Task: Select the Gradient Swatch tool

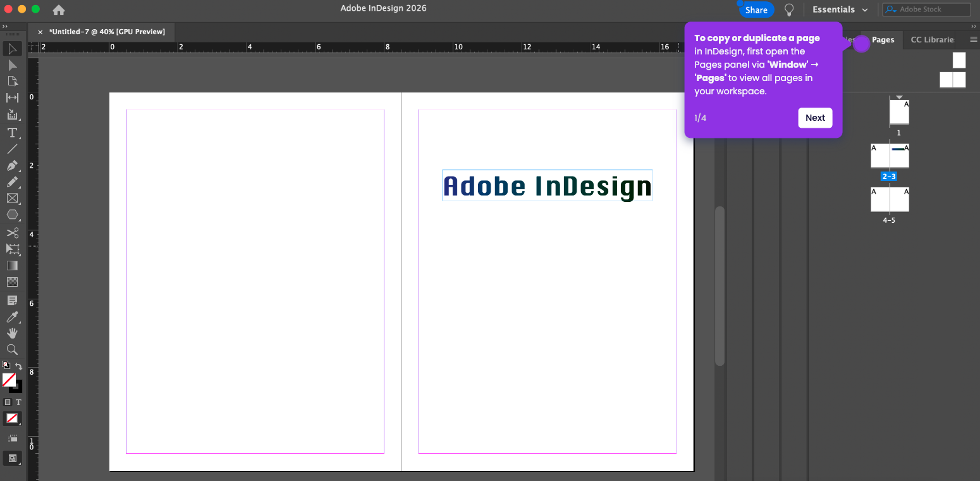Action: point(13,266)
